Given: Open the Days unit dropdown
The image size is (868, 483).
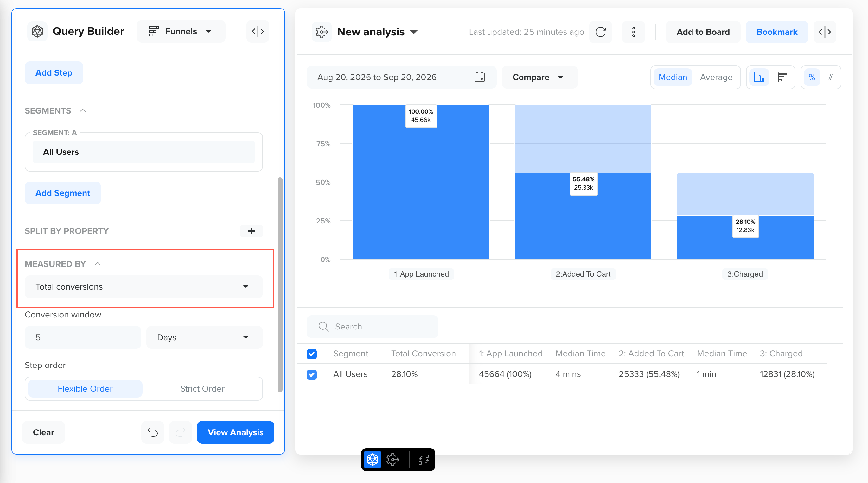Looking at the screenshot, I should pyautogui.click(x=205, y=337).
